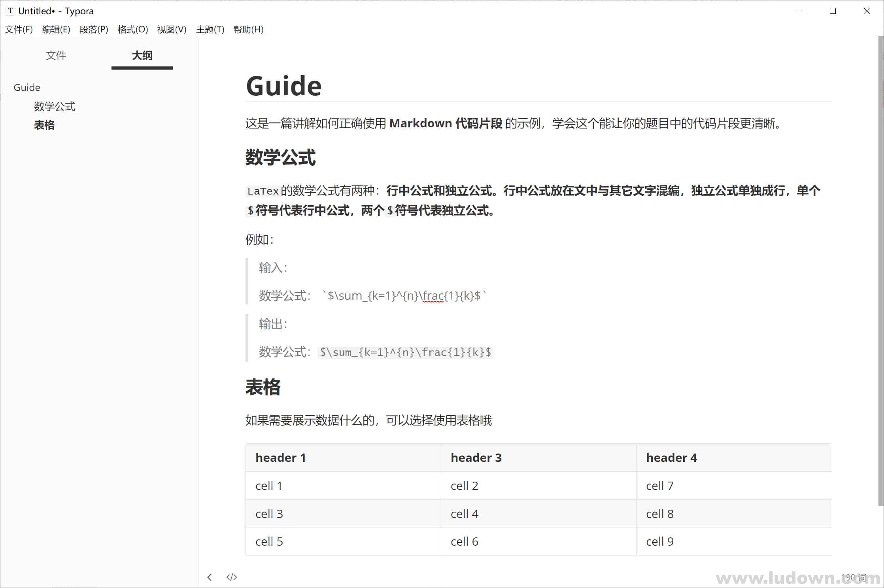884x588 pixels.
Task: Toggle the sidebar with the back arrow icon
Action: click(x=210, y=577)
